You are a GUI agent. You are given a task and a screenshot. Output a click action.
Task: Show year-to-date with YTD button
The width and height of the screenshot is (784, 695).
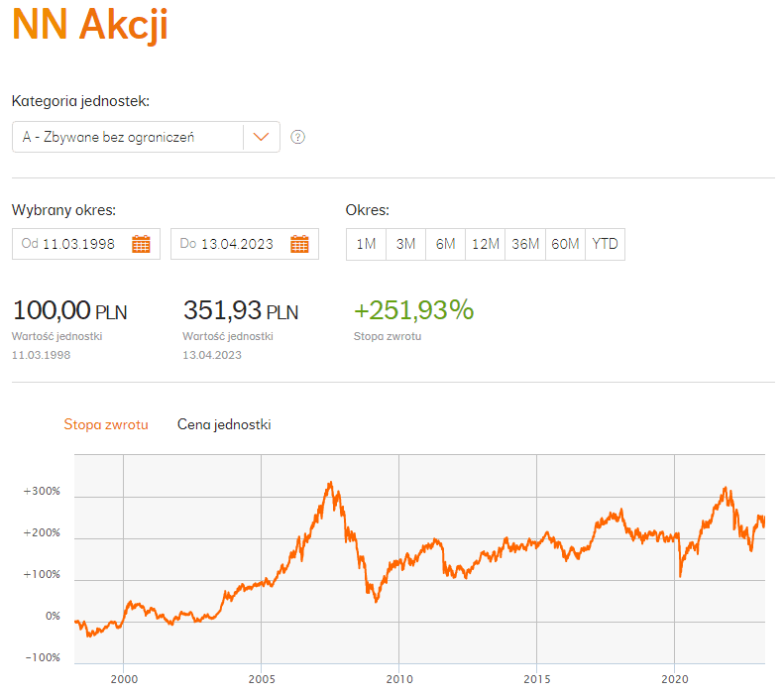click(x=605, y=244)
